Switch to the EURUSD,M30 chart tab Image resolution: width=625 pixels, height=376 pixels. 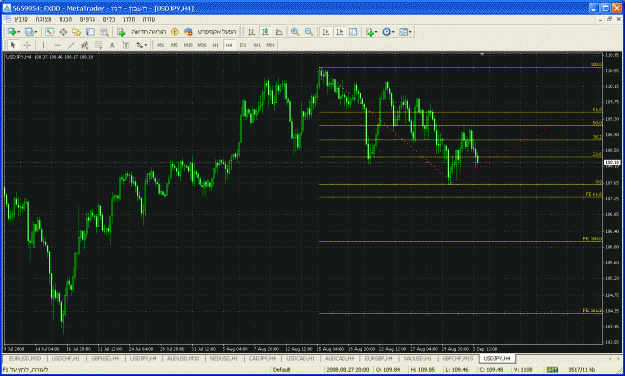click(x=25, y=358)
